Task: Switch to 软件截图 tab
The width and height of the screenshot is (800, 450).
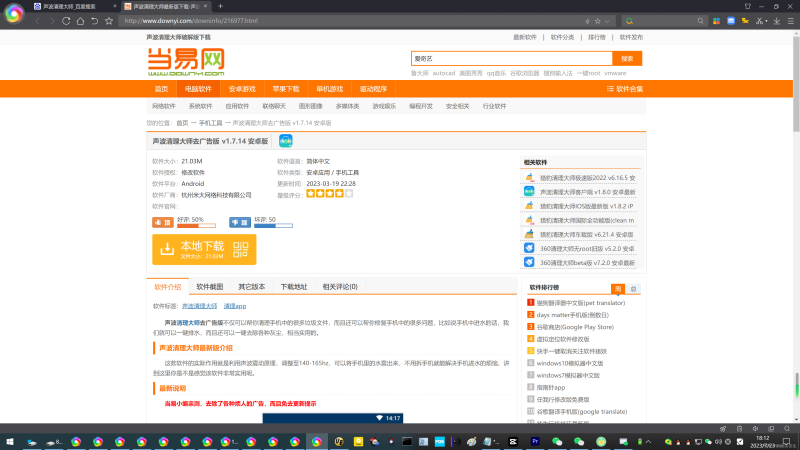Action: coord(210,287)
